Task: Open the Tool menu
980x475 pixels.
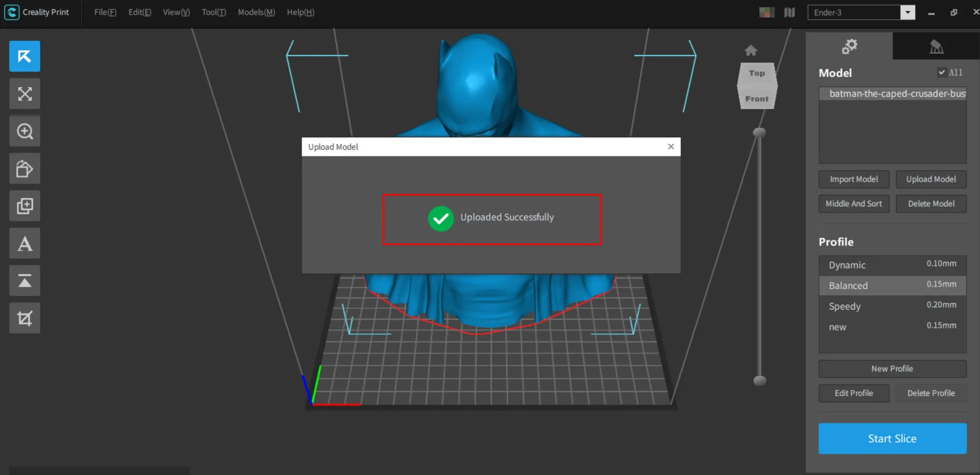Action: [x=214, y=12]
